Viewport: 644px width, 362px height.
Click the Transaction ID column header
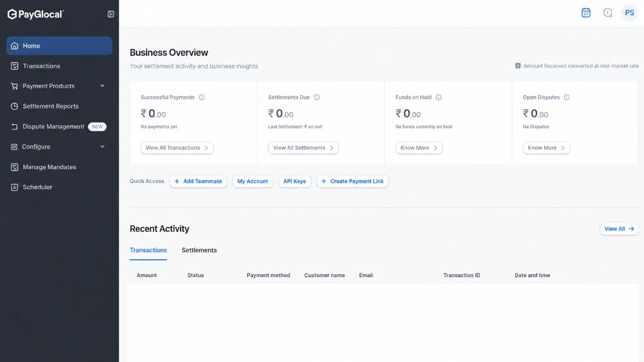click(462, 275)
